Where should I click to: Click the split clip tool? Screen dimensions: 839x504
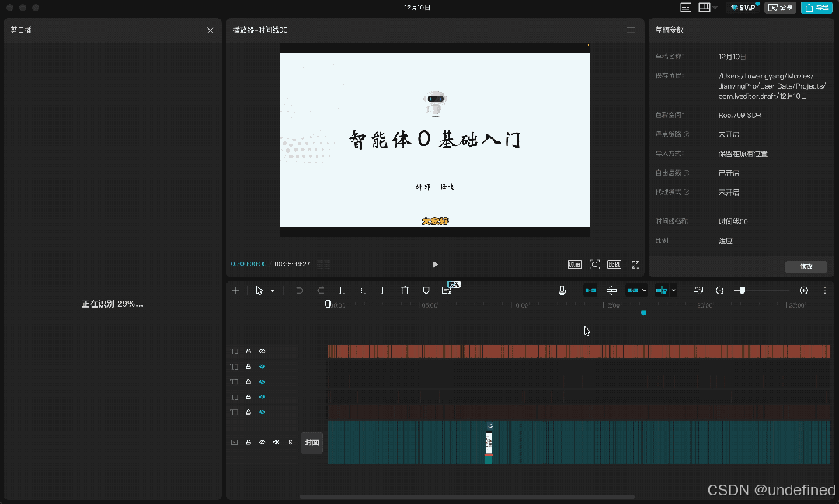[x=341, y=290]
